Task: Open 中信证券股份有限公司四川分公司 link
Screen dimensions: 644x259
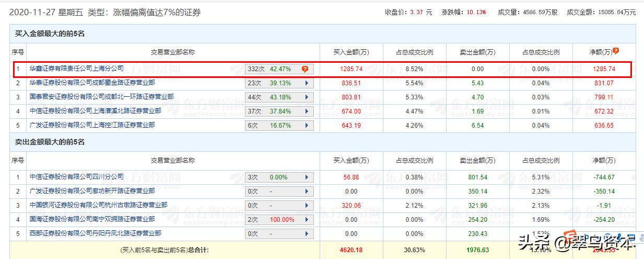Action: 76,176
